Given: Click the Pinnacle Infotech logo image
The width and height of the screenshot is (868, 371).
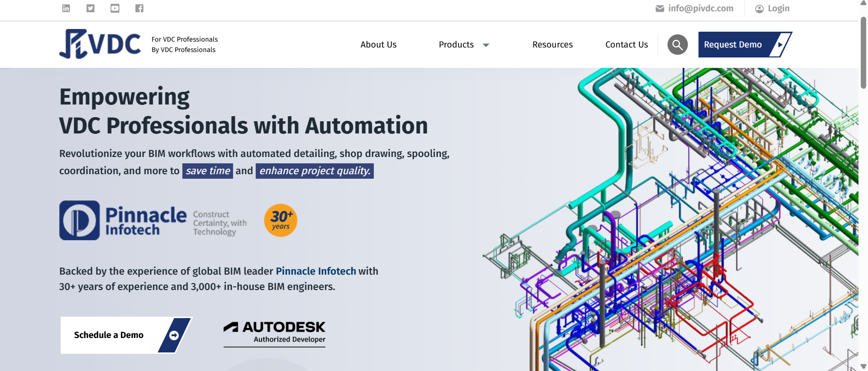Looking at the screenshot, I should coord(153,220).
